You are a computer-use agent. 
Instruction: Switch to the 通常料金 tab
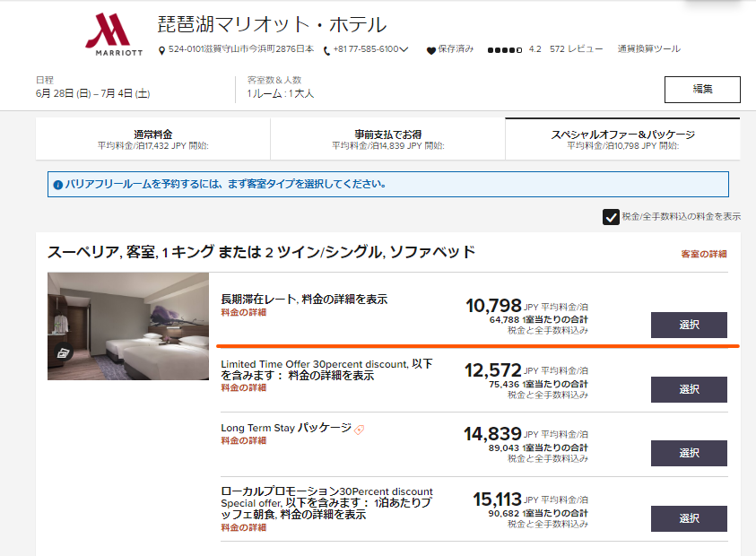click(152, 139)
